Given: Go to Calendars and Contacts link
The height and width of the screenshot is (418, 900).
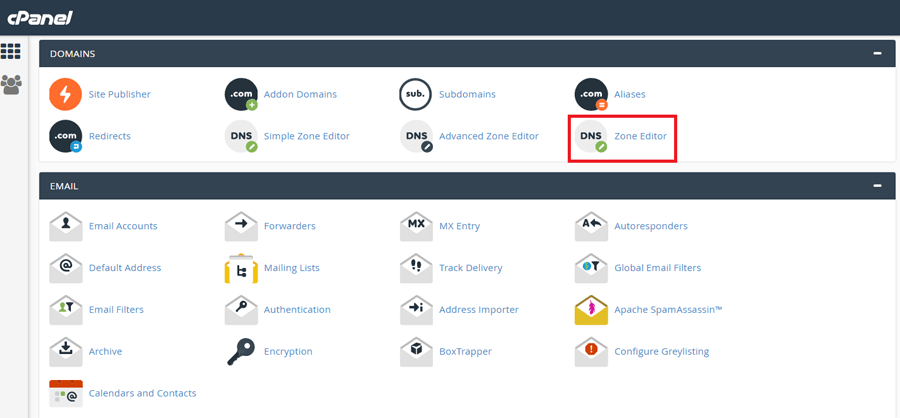Looking at the screenshot, I should tap(142, 393).
